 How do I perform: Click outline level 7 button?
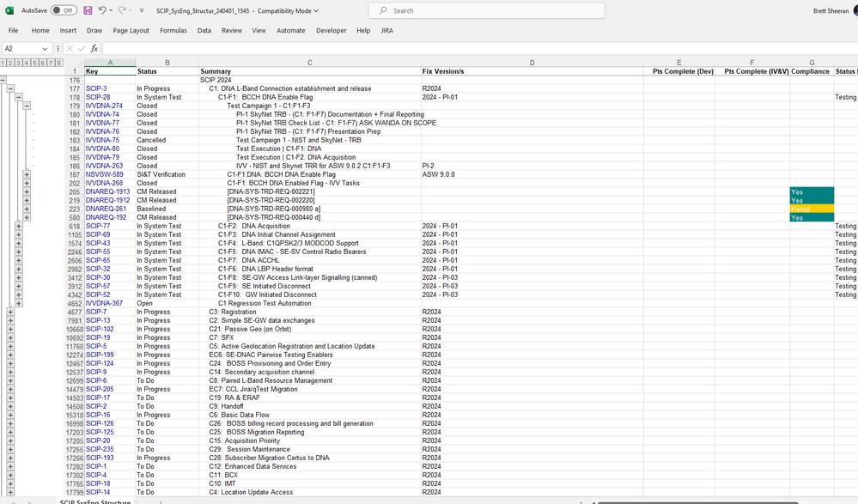pyautogui.click(x=51, y=63)
